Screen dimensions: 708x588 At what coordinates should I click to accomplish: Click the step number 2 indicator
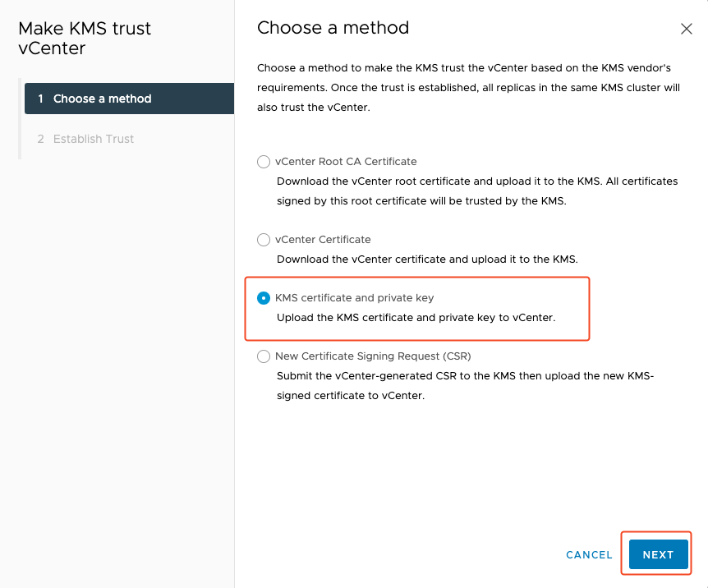pyautogui.click(x=40, y=139)
